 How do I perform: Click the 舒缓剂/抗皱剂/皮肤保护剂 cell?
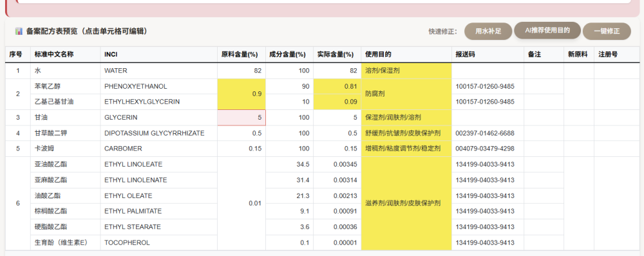pyautogui.click(x=406, y=133)
